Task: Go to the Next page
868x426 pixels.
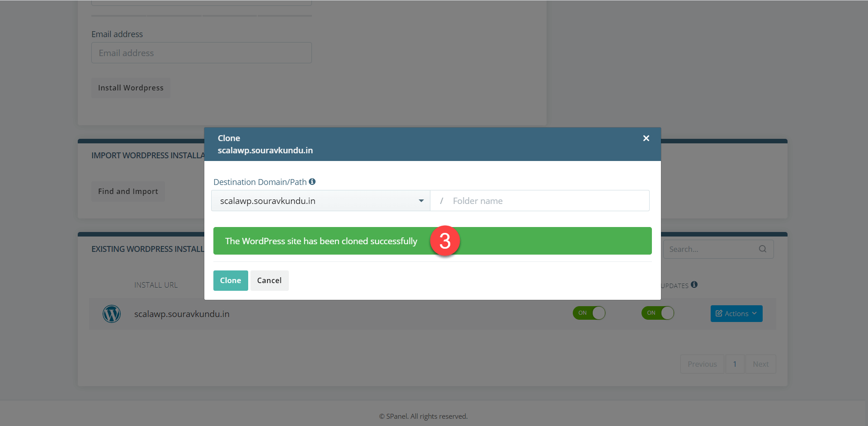Action: [761, 364]
